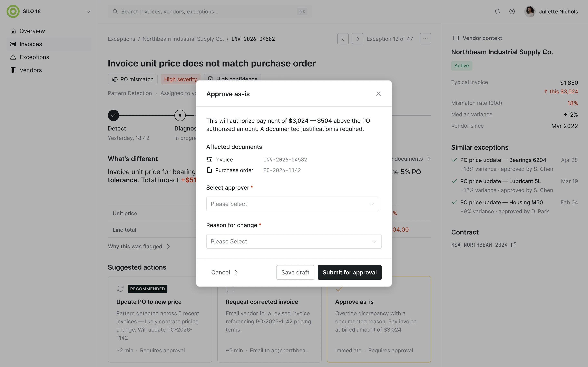Go to previous exception arrow
588x367 pixels.
click(343, 39)
